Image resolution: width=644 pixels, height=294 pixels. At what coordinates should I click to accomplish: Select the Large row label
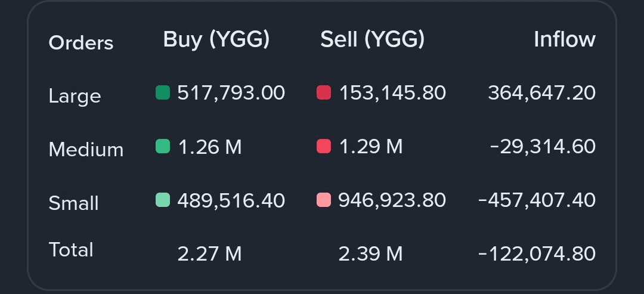(75, 97)
